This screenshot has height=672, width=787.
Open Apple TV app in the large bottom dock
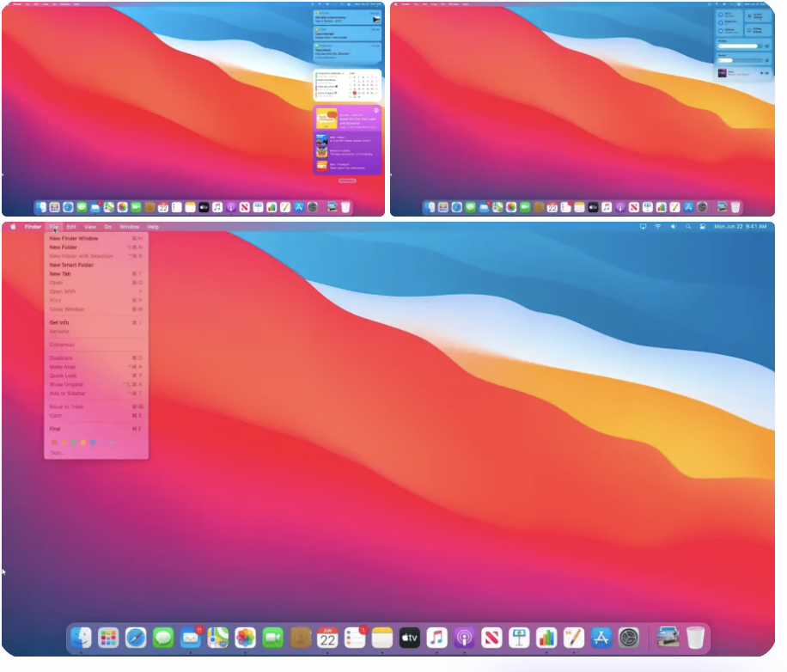410,638
